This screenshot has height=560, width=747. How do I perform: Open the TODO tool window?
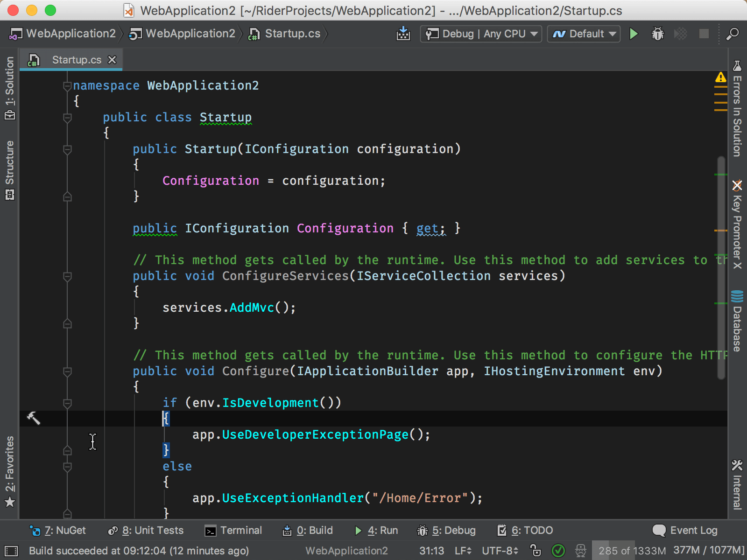pyautogui.click(x=525, y=530)
